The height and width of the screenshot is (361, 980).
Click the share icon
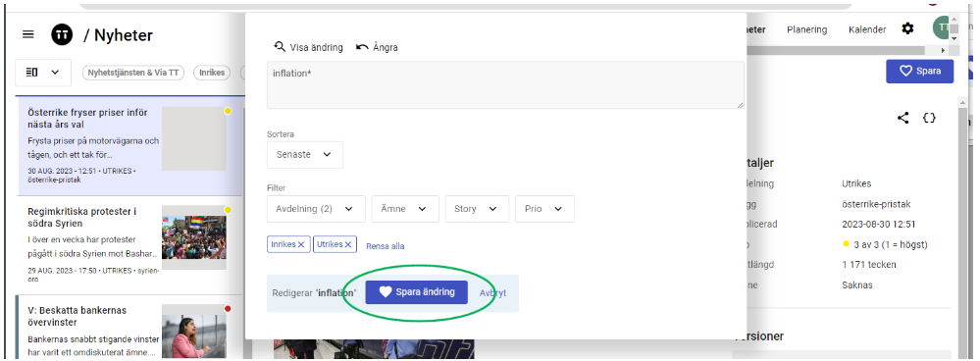click(903, 118)
